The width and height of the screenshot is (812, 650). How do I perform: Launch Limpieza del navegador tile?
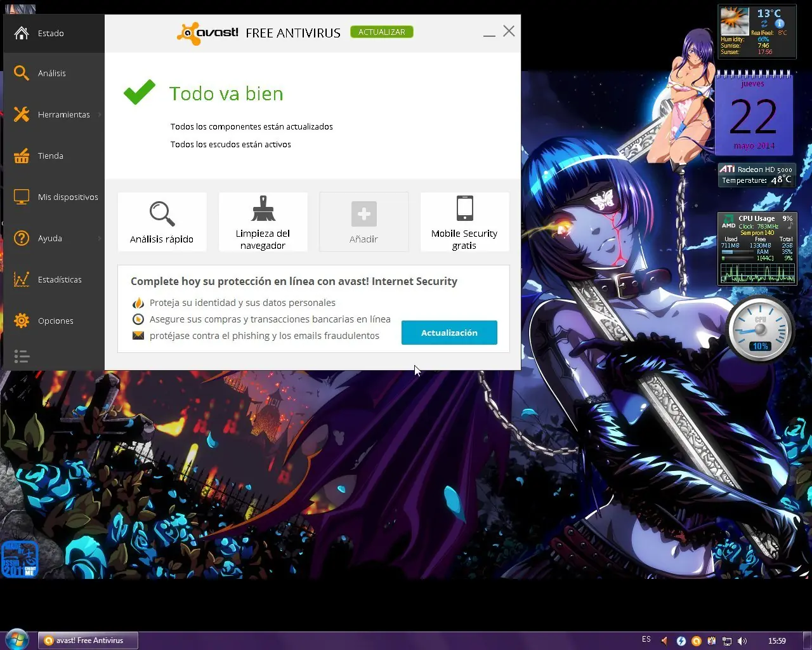263,222
